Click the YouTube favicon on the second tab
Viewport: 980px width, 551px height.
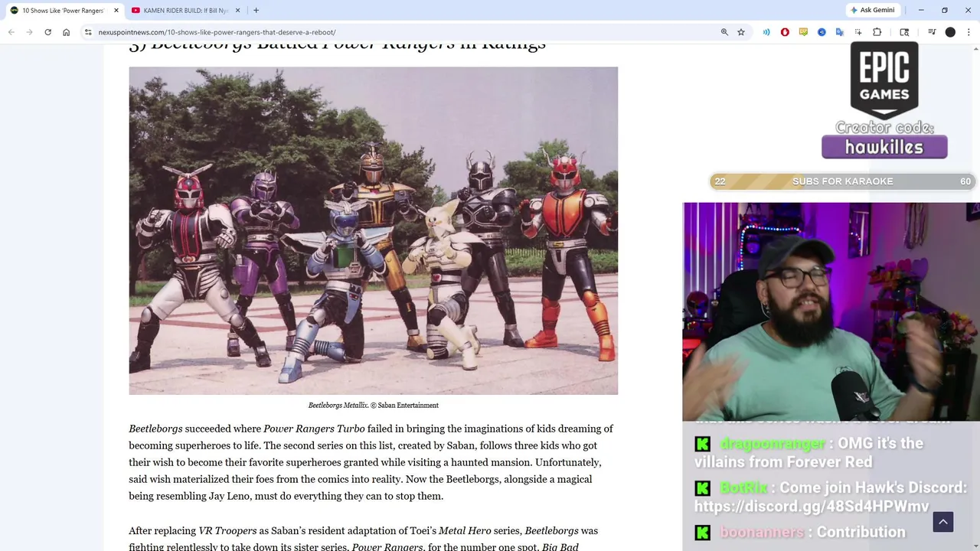tap(136, 10)
